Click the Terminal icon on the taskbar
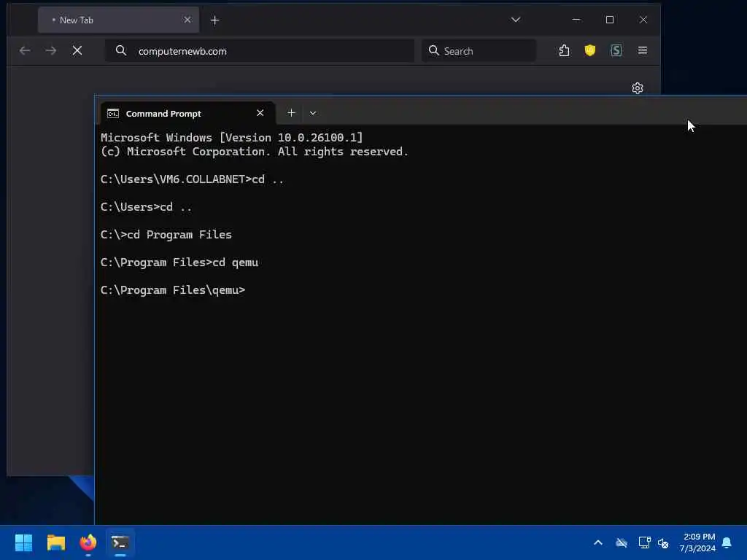Image resolution: width=747 pixels, height=560 pixels. 120,542
